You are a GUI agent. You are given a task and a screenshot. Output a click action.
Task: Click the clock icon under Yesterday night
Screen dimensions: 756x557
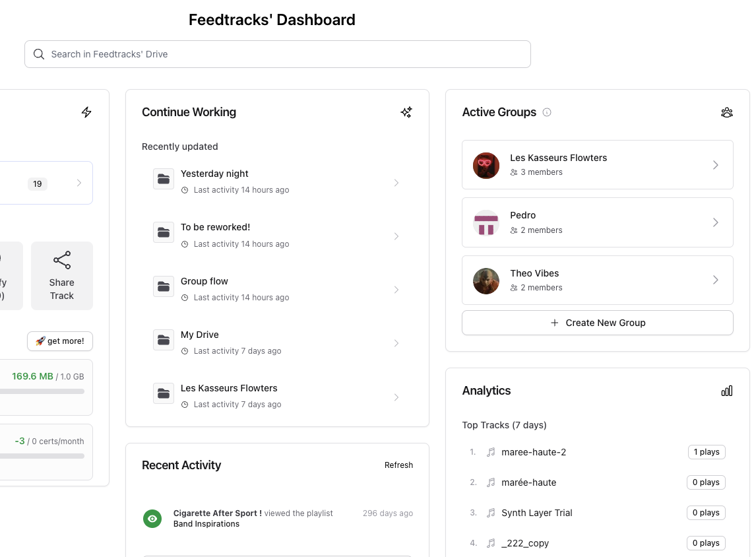click(185, 190)
